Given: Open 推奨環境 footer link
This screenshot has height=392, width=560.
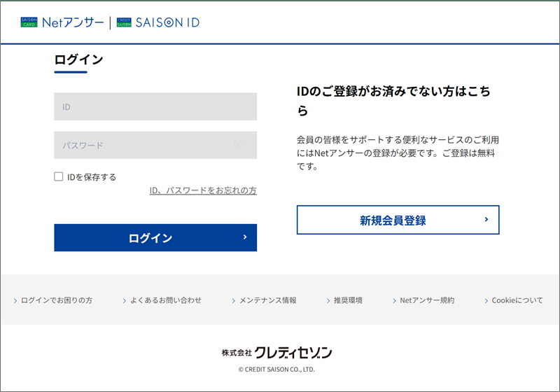Looking at the screenshot, I should click(344, 300).
